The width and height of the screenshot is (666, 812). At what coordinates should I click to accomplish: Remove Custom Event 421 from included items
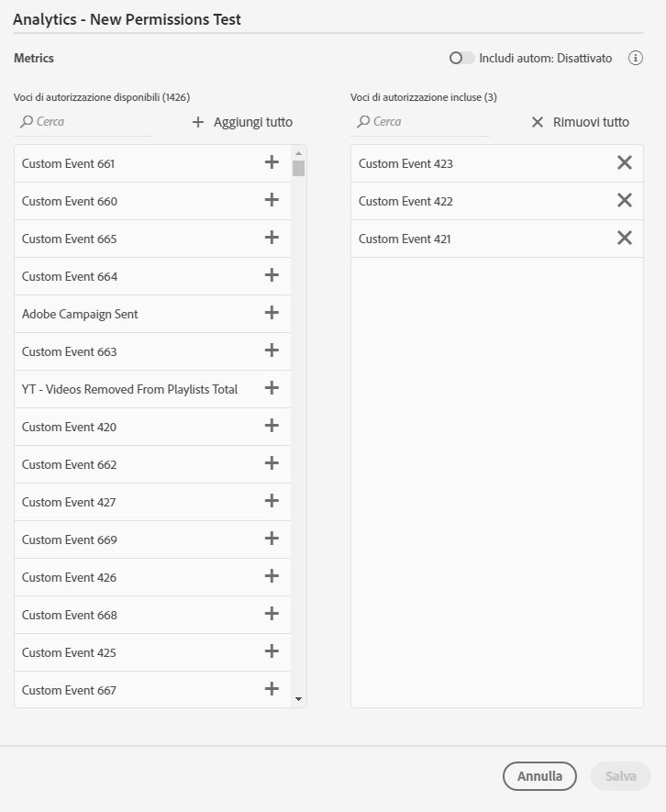[625, 238]
